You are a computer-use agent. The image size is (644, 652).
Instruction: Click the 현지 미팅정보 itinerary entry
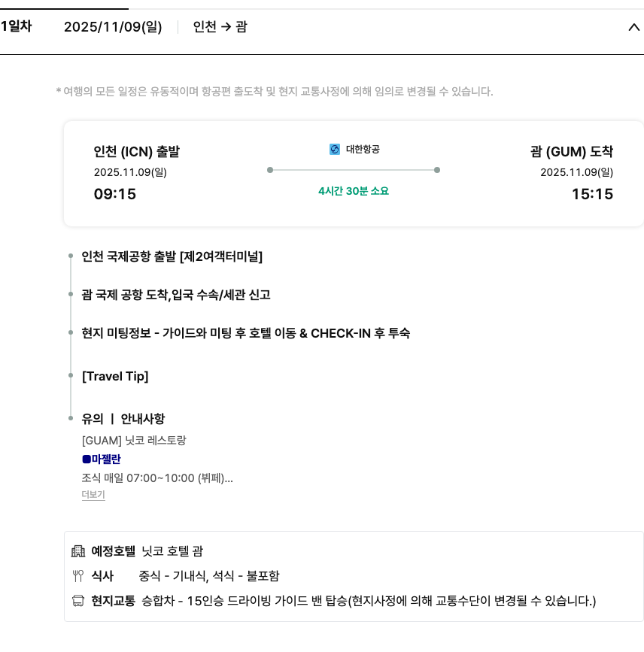coord(246,333)
